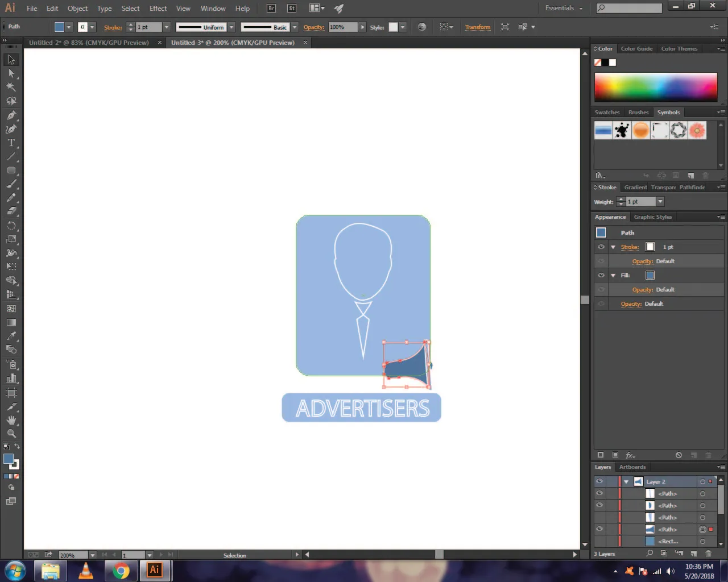
Task: Select the Magic Wand tool
Action: coord(11,87)
